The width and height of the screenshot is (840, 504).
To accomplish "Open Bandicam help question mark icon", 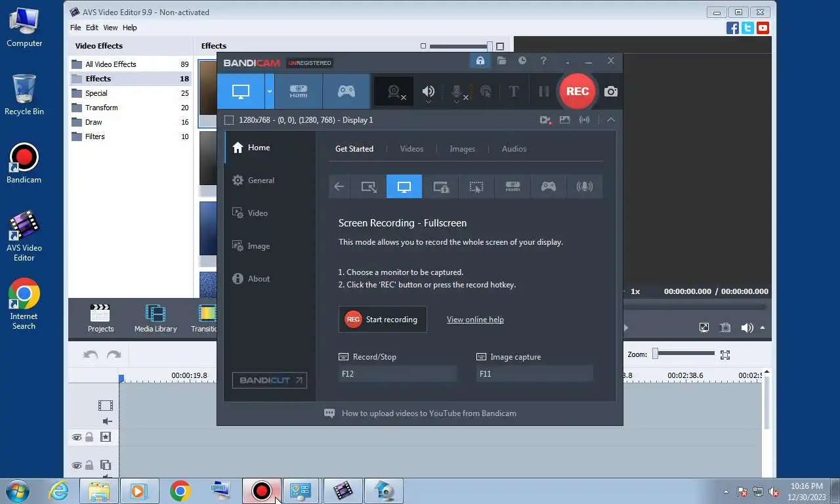I will click(x=543, y=61).
